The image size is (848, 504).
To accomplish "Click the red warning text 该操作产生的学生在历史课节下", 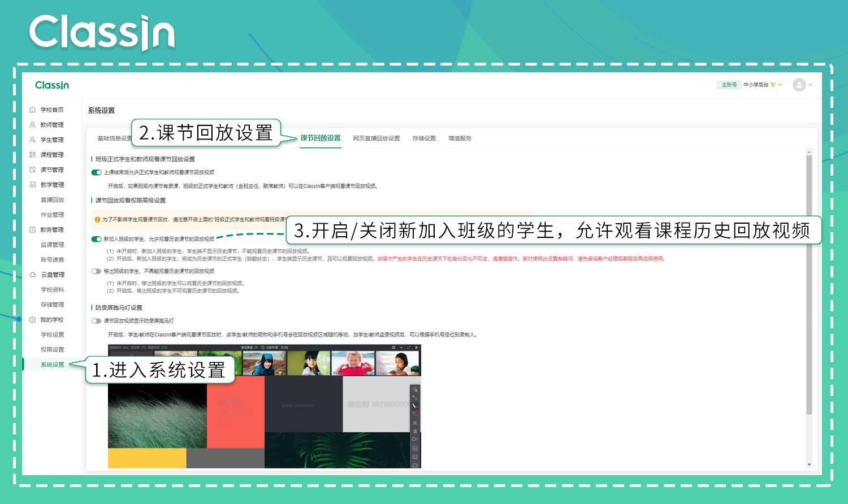I will click(x=521, y=259).
